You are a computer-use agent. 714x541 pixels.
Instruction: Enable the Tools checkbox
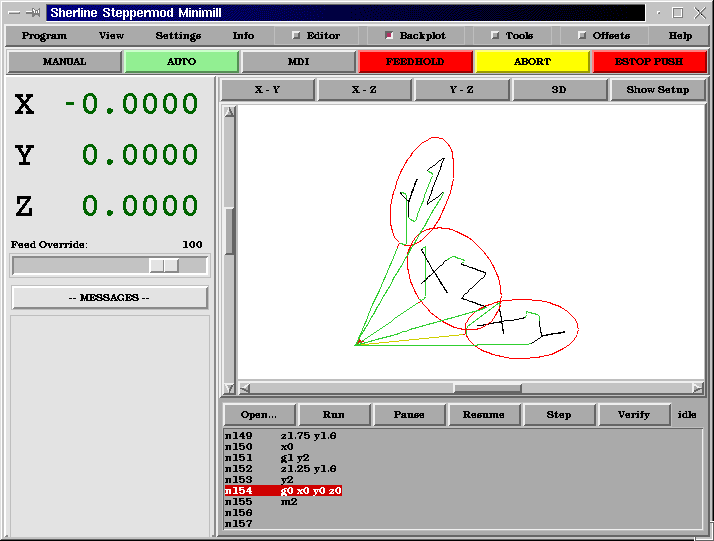(x=495, y=36)
